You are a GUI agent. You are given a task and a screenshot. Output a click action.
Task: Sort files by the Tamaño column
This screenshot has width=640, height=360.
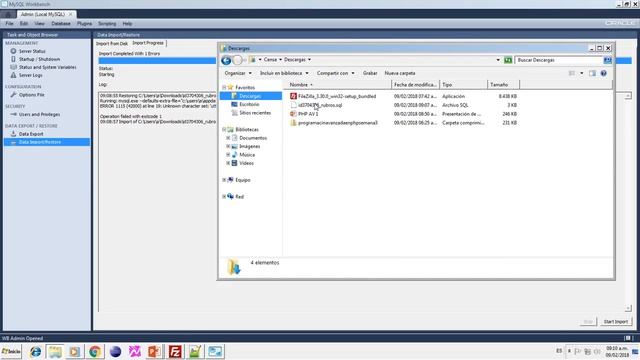504,85
